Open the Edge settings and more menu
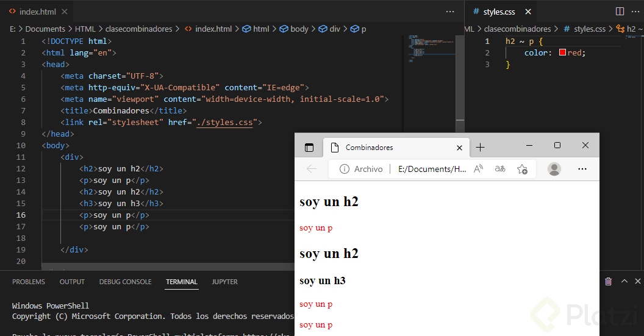Viewport: 644px width, 336px height. 582,169
